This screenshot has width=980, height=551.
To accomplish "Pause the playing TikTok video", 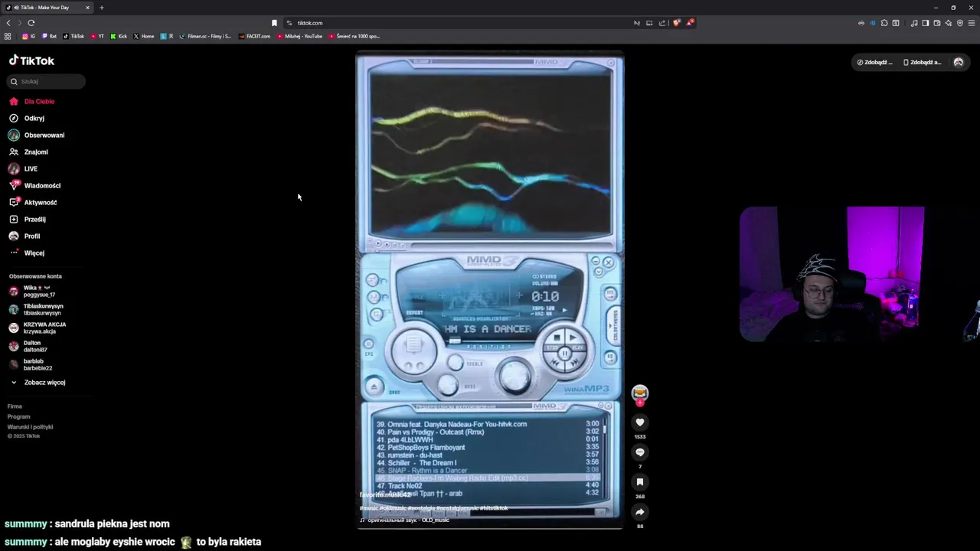I will [490, 291].
